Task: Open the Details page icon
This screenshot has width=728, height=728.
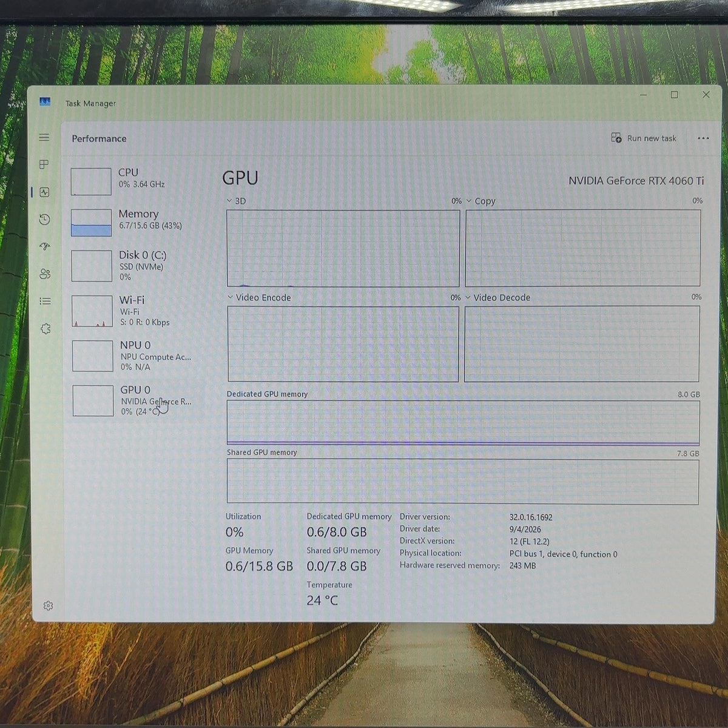Action: [45, 301]
